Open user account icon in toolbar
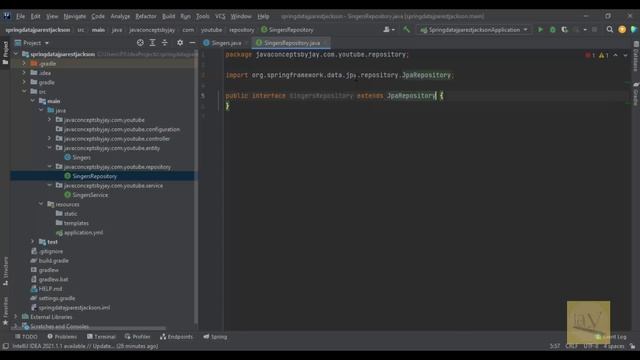The width and height of the screenshot is (640, 360). click(x=389, y=30)
